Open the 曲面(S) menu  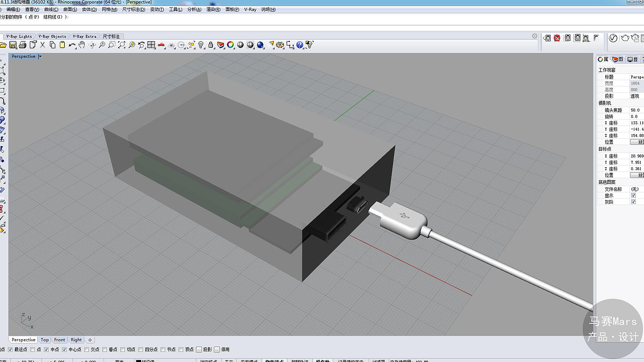pos(70,9)
